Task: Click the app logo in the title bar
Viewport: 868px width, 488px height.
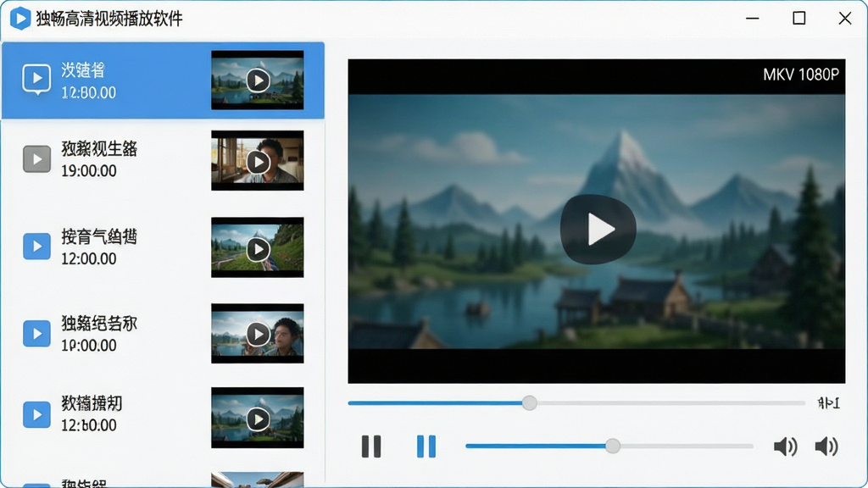Action: (20, 19)
